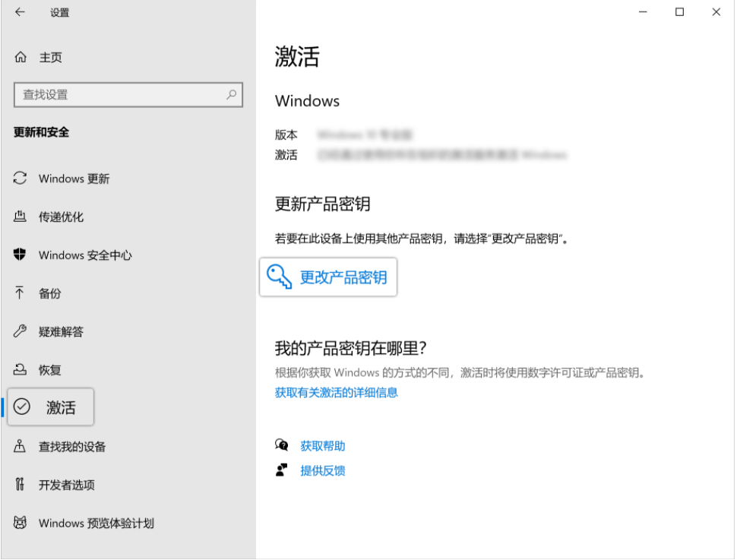
Task: Open the 主页 menu entry
Action: click(50, 57)
